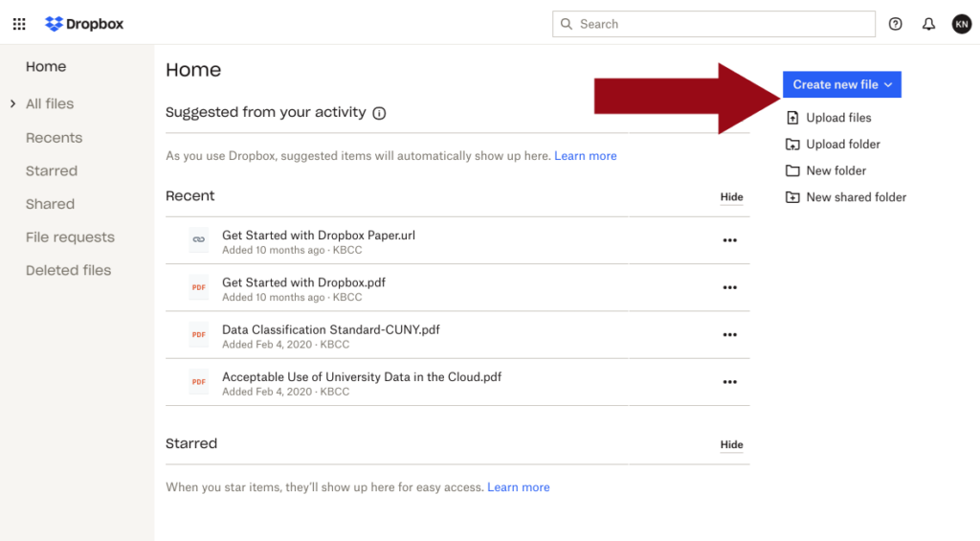Viewport: 980px width, 541px height.
Task: Open File requests in the sidebar
Action: (x=70, y=237)
